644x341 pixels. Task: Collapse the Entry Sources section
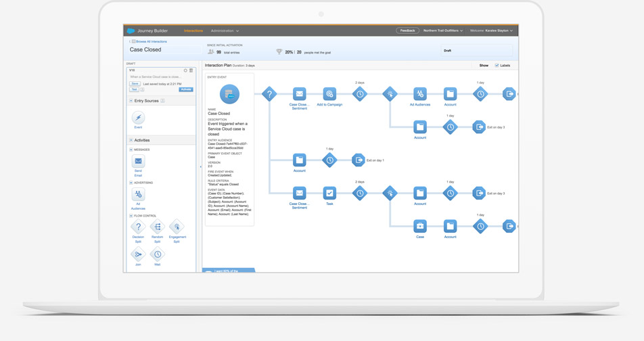click(131, 101)
